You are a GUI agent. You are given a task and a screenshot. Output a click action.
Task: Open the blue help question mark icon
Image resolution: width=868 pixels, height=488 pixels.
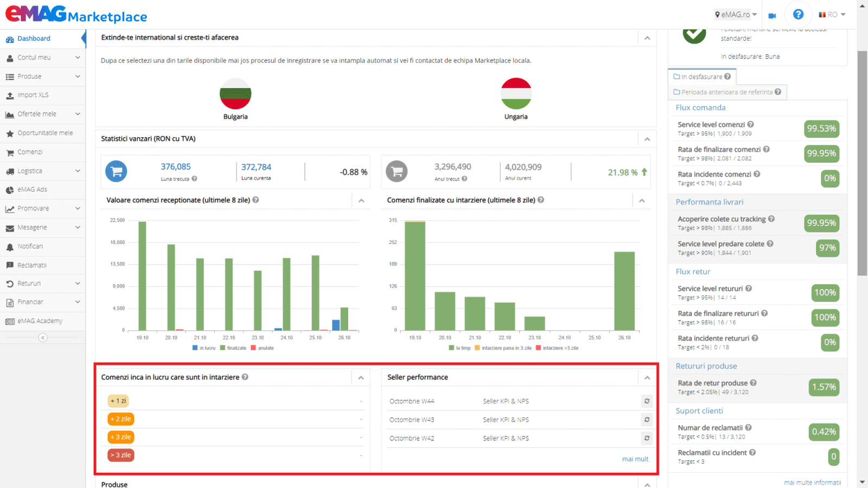click(798, 15)
